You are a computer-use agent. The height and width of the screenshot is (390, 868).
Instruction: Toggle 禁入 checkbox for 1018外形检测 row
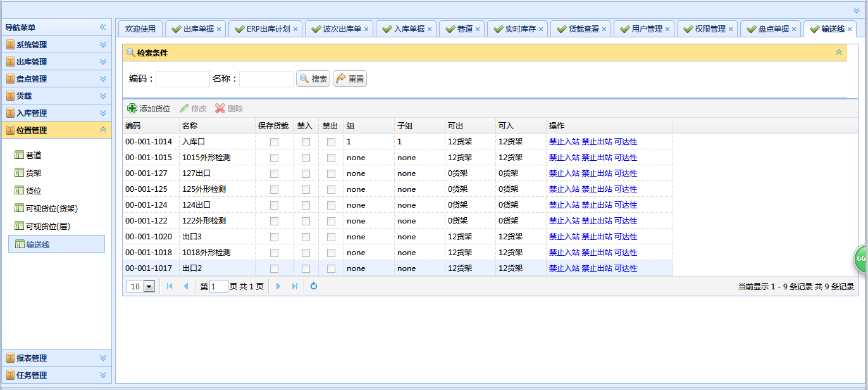point(306,253)
